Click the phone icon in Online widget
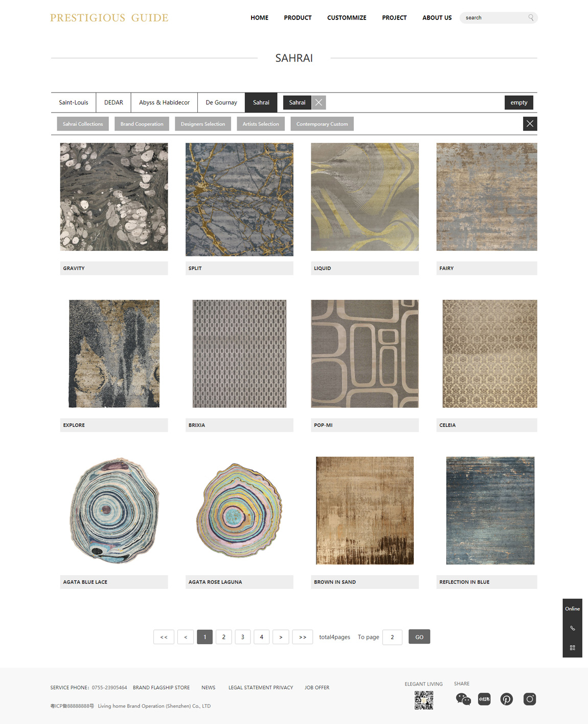588x724 pixels. click(x=573, y=628)
